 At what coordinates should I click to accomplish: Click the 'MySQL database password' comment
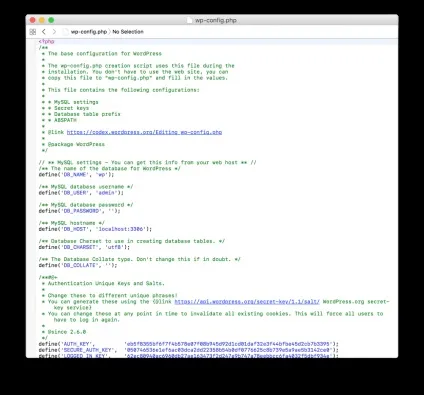point(86,205)
